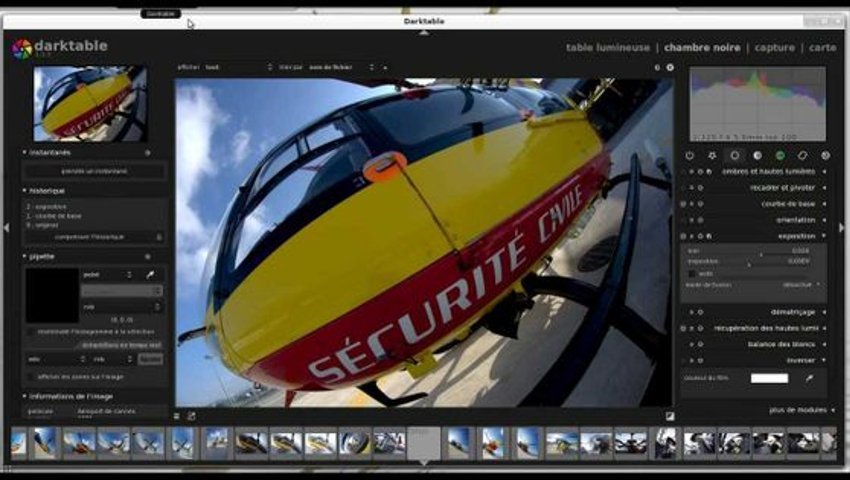This screenshot has width=850, height=480.
Task: Pick color with the pipette eyedropper
Action: point(150,274)
